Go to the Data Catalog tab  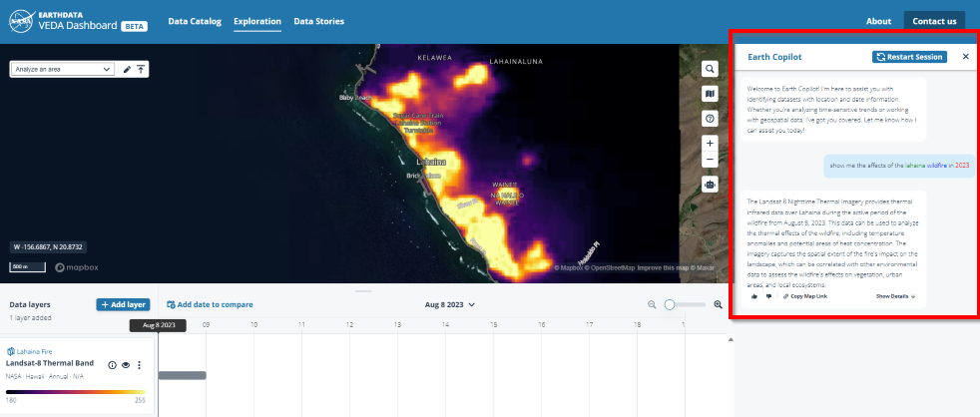coord(195,21)
